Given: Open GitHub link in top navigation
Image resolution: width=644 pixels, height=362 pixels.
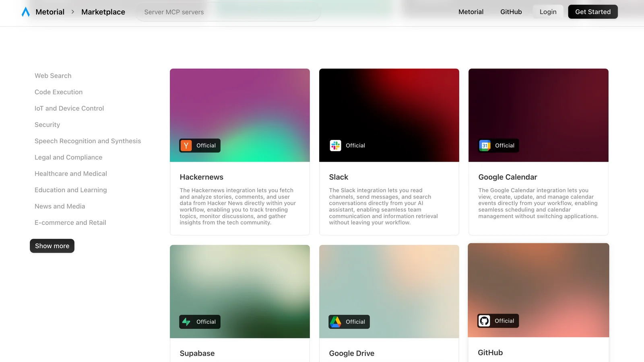Looking at the screenshot, I should coord(511,12).
